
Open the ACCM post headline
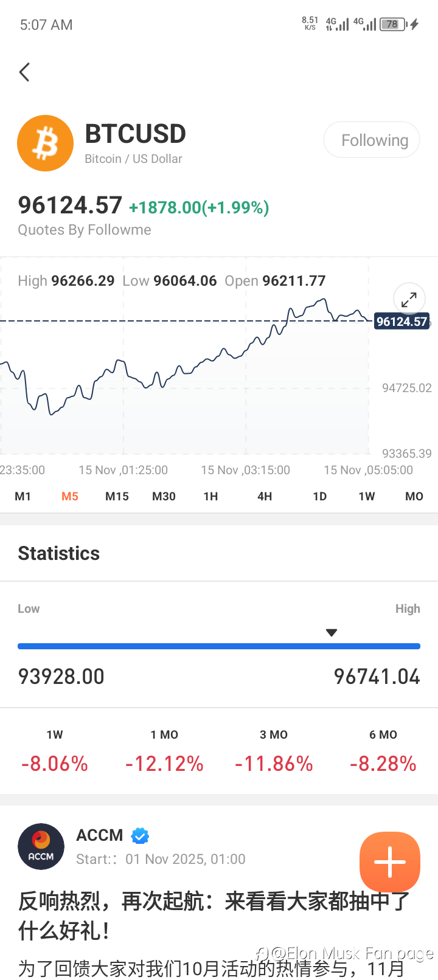214,915
